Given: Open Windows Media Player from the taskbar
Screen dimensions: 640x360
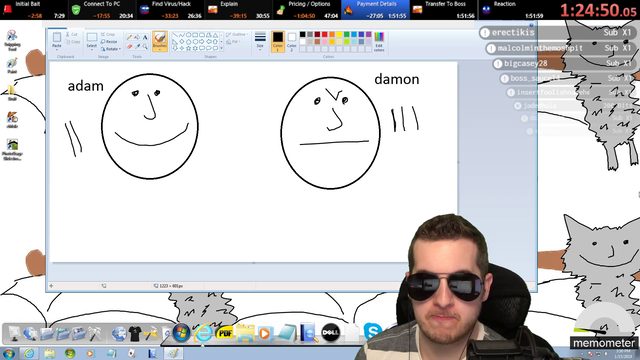Looking at the screenshot, I should [90, 353].
